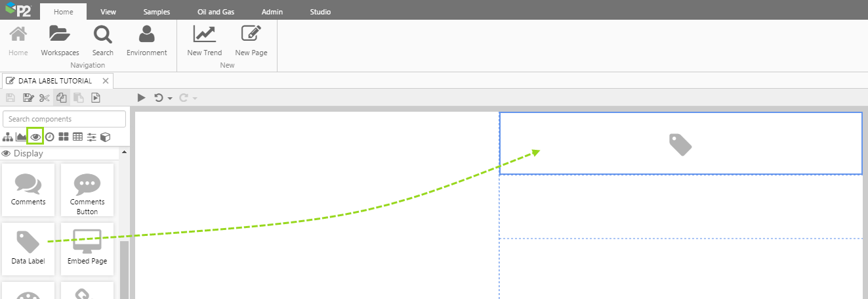Show layout components grid icon
Screen dimensions: 868x299
(64, 137)
